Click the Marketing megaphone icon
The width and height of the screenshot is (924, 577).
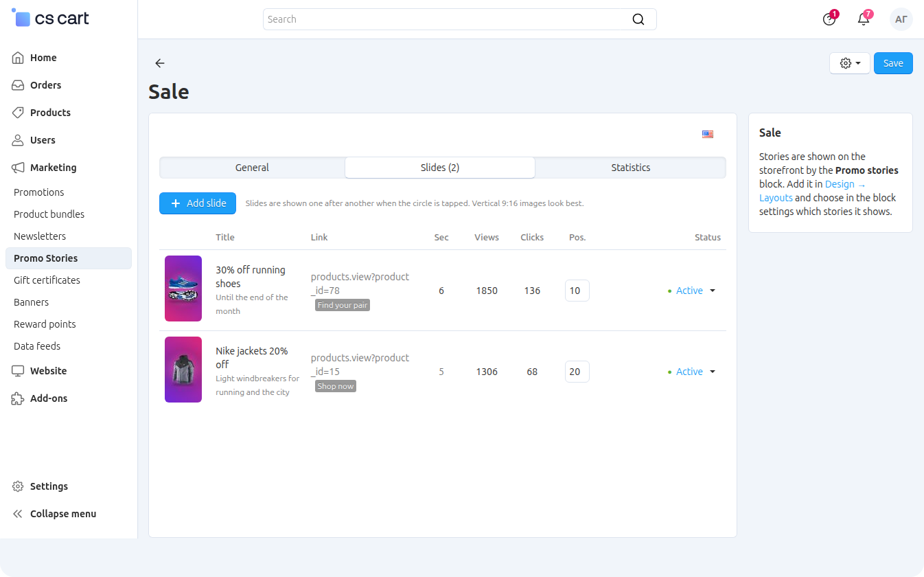pyautogui.click(x=19, y=168)
